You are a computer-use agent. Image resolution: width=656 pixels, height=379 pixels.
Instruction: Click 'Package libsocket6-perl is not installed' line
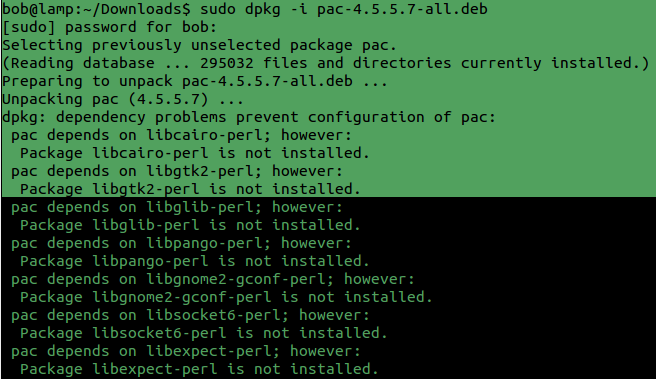tap(204, 333)
